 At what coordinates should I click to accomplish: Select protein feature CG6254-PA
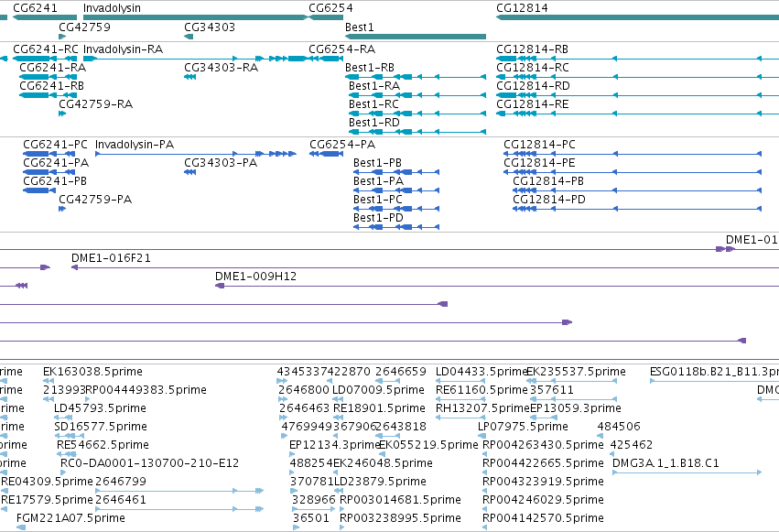pyautogui.click(x=342, y=145)
